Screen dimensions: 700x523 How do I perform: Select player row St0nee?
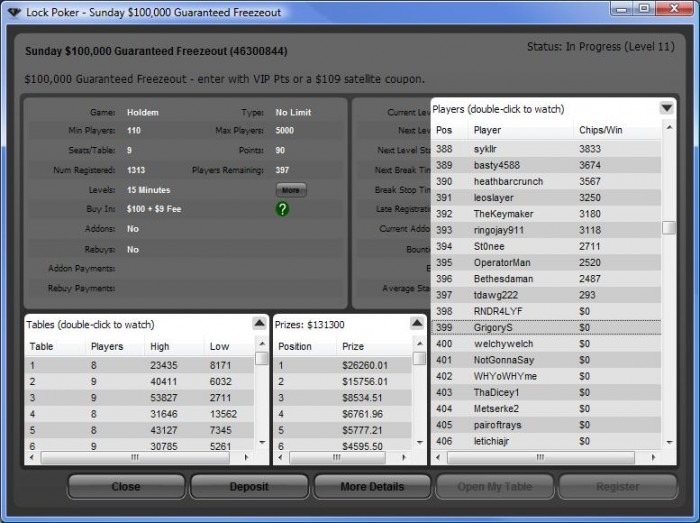(x=546, y=246)
